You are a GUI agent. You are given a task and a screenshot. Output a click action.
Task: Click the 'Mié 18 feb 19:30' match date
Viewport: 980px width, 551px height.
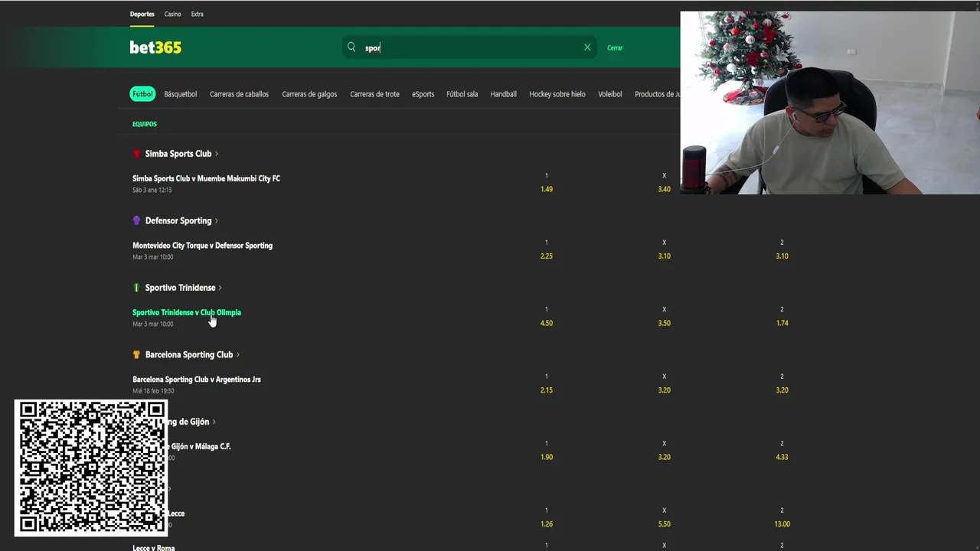(153, 391)
